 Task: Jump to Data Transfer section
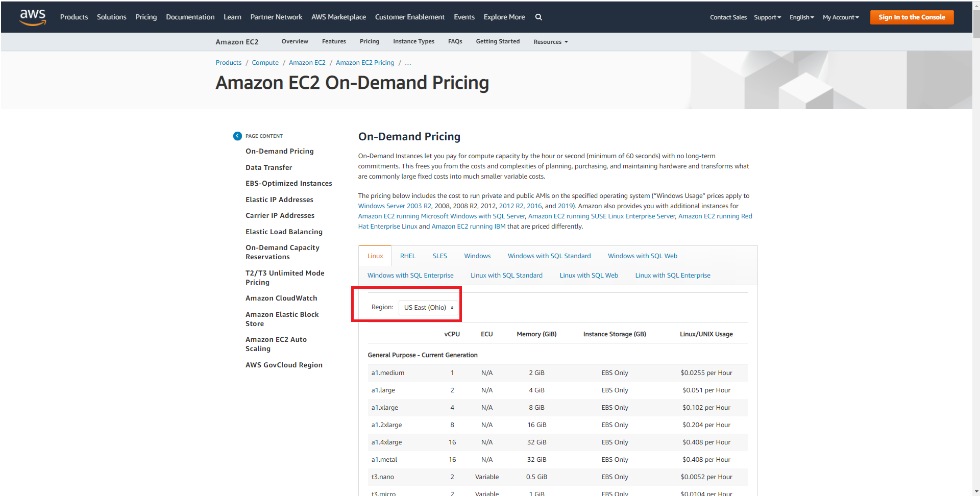[x=268, y=167]
